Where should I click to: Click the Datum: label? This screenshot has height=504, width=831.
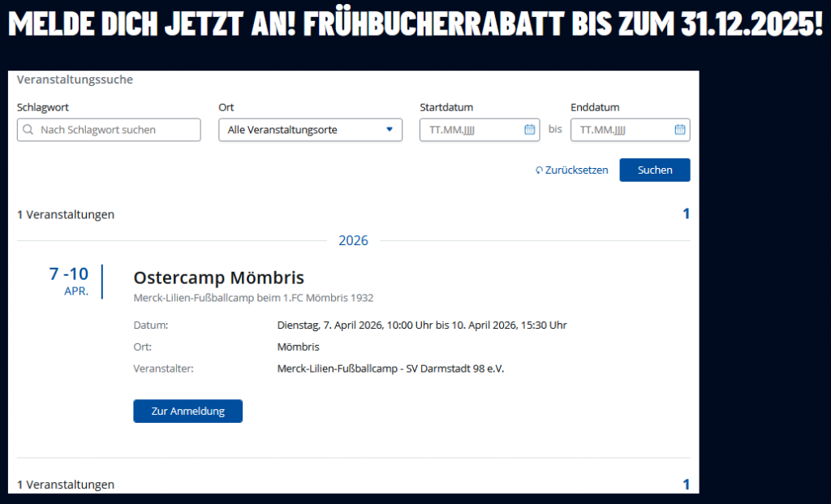[x=150, y=325]
